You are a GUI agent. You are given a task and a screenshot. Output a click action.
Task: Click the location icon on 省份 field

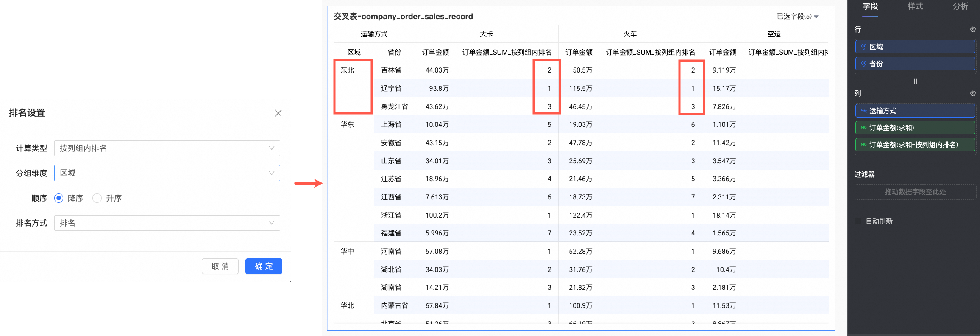(x=863, y=64)
